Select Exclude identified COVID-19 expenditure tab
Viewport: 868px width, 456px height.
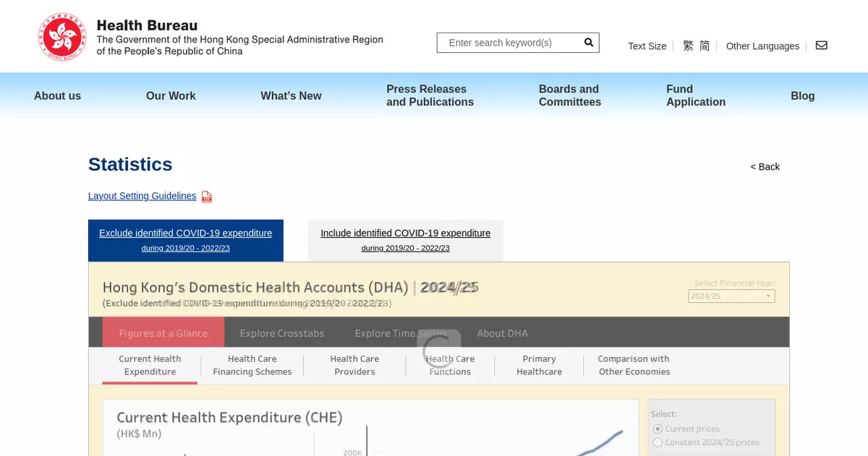point(186,241)
